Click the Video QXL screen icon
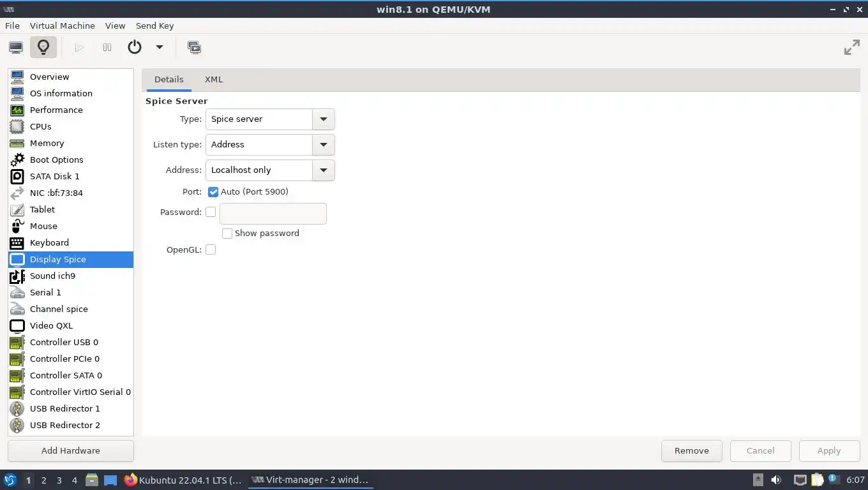 [x=17, y=325]
